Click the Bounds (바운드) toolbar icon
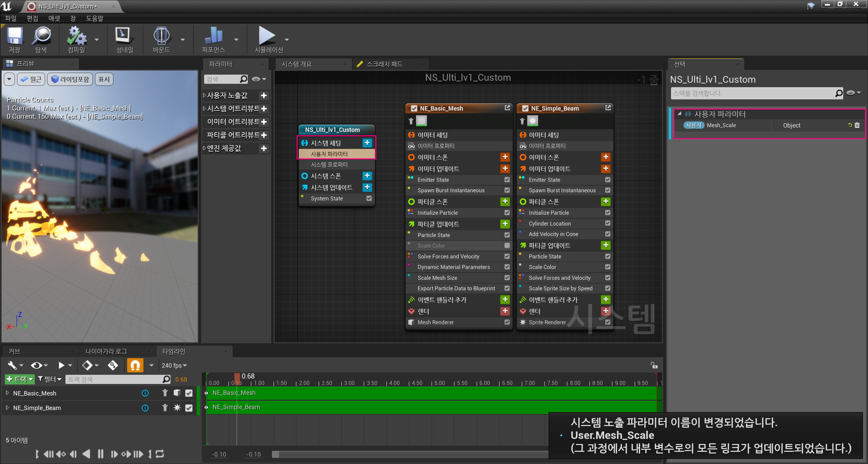868x464 pixels. tap(161, 36)
